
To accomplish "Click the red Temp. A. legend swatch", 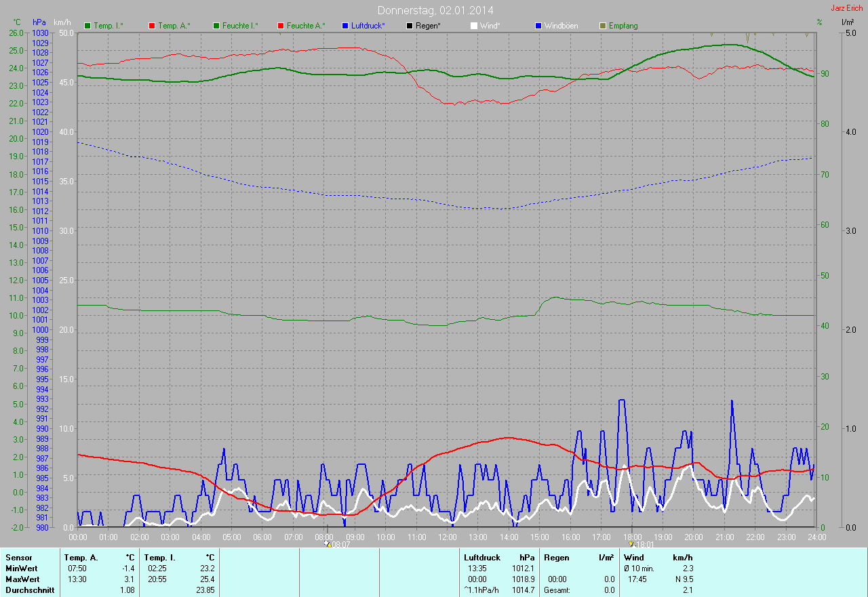I will 152,26.
